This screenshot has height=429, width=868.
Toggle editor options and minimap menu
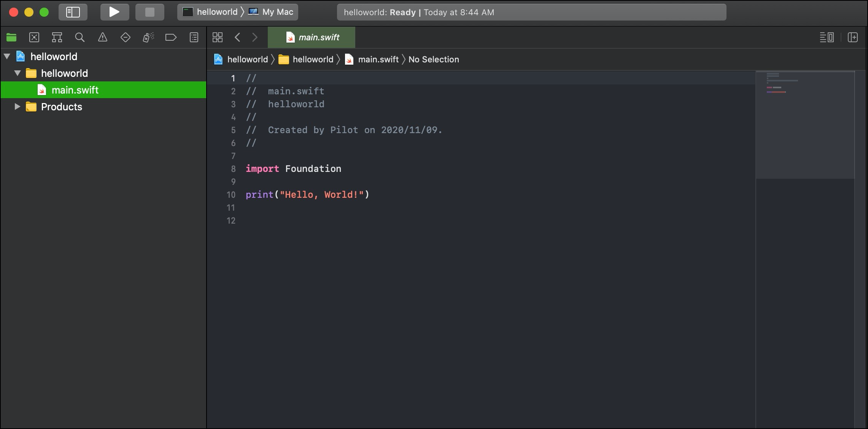pos(827,37)
